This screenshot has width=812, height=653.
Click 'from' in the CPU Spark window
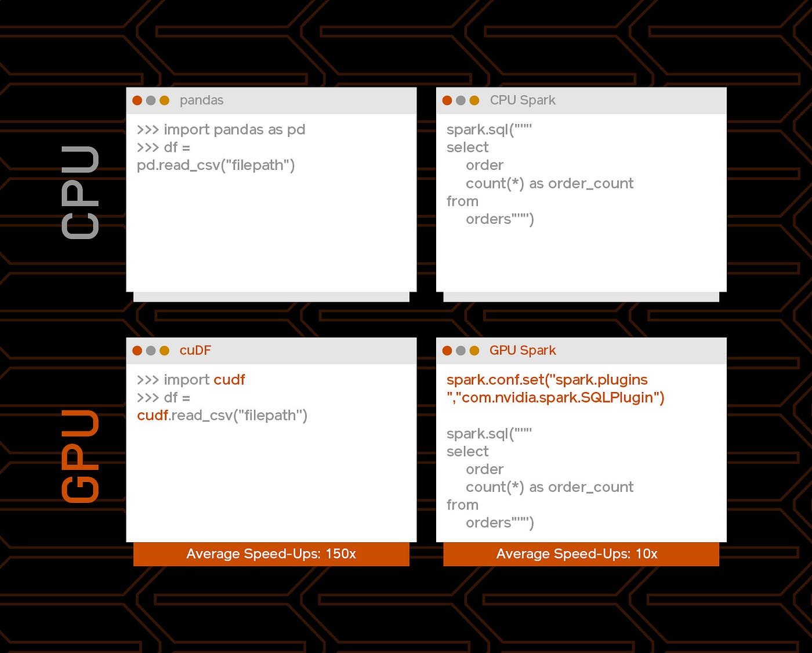[x=462, y=201]
